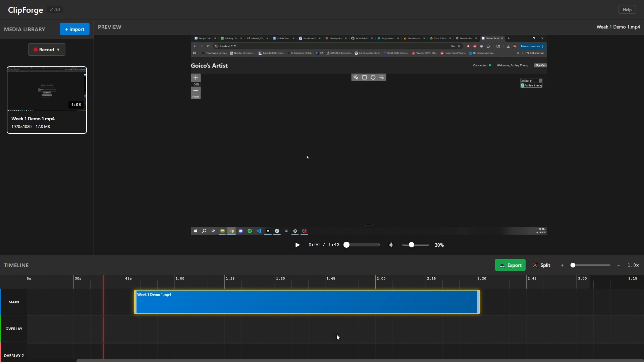
Task: Mute audio using the speaker icon
Action: tap(390, 245)
